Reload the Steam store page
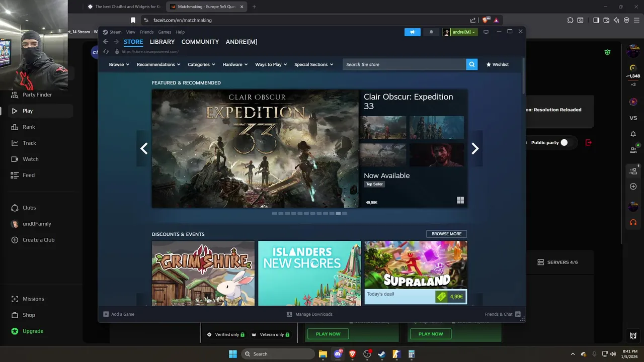The height and width of the screenshot is (362, 644). (x=106, y=52)
